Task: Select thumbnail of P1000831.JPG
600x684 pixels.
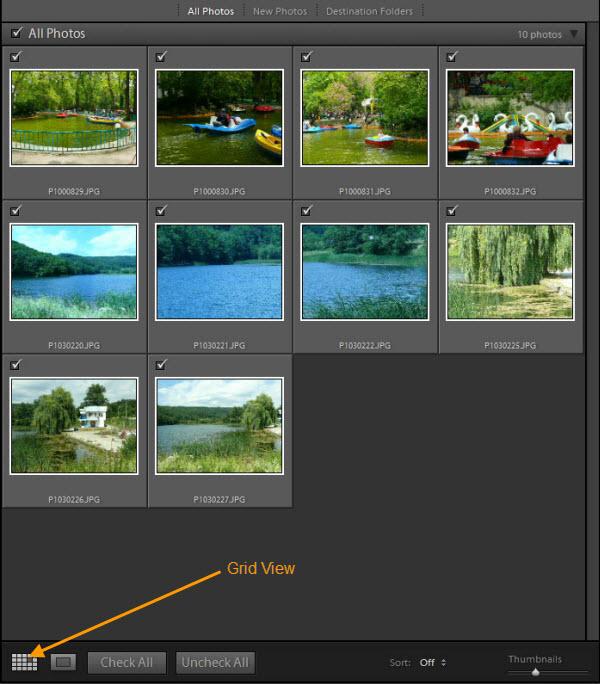Action: [365, 118]
